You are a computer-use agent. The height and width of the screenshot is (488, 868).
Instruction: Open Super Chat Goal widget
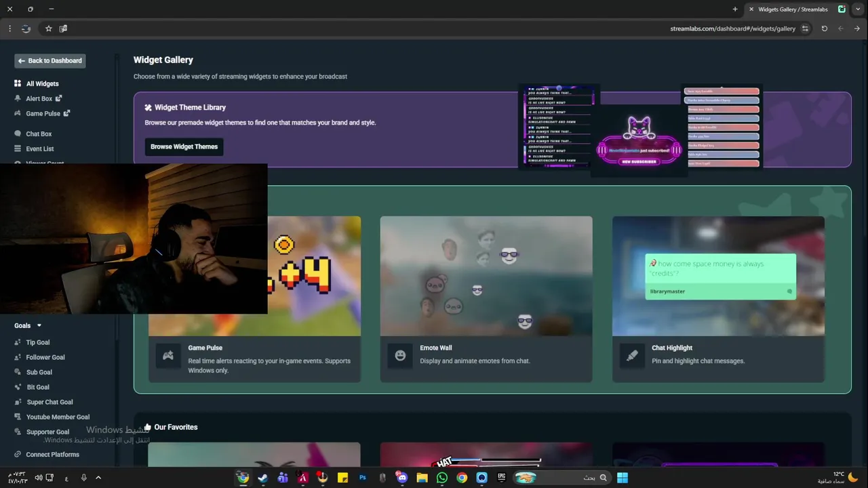49,403
